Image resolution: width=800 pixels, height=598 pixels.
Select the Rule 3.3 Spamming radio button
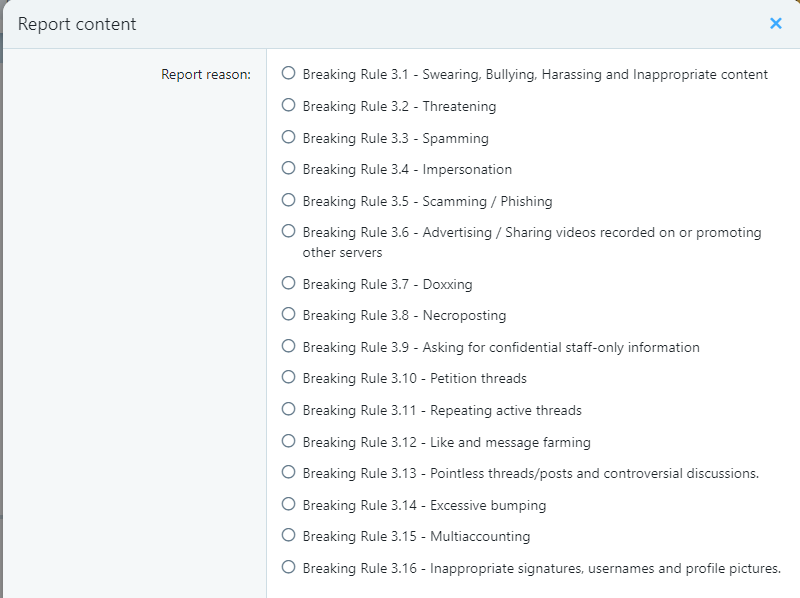pyautogui.click(x=288, y=137)
